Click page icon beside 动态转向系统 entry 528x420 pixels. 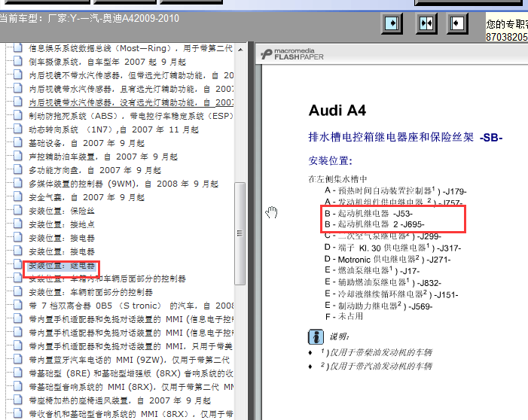(x=18, y=128)
